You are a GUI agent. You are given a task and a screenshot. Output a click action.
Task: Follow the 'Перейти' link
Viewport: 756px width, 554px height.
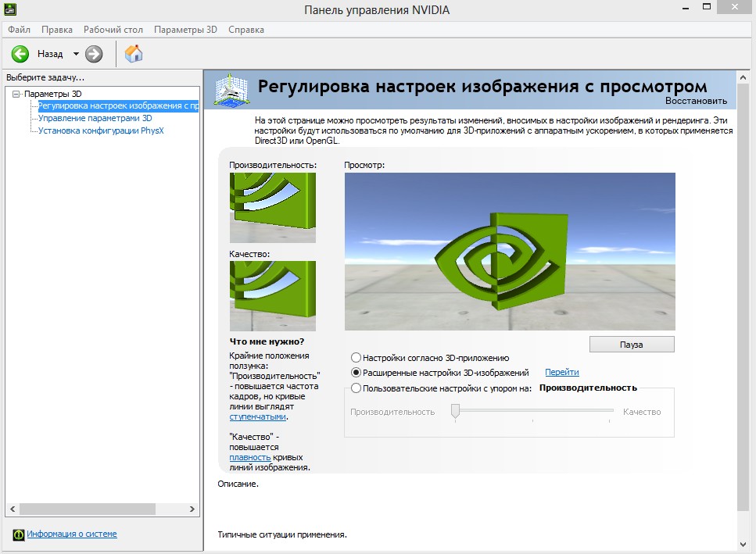tap(561, 373)
